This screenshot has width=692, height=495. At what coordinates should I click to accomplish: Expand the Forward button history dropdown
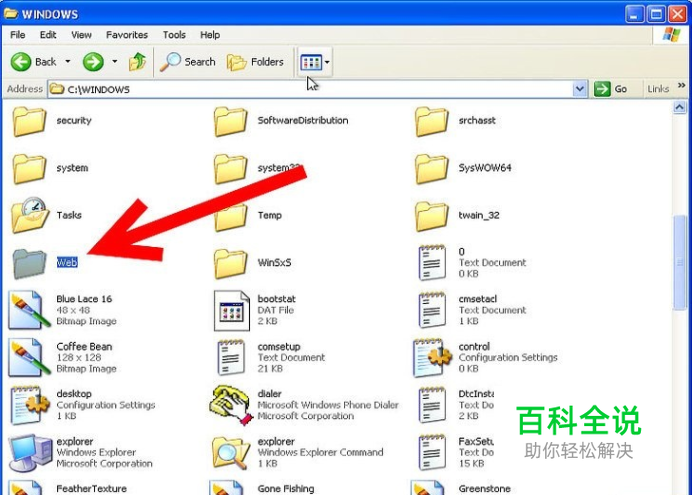[x=115, y=62]
